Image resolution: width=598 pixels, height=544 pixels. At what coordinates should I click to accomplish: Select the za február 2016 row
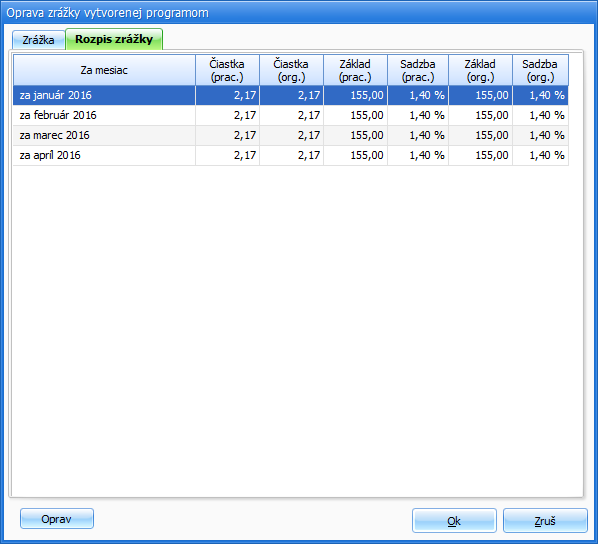tap(291, 115)
